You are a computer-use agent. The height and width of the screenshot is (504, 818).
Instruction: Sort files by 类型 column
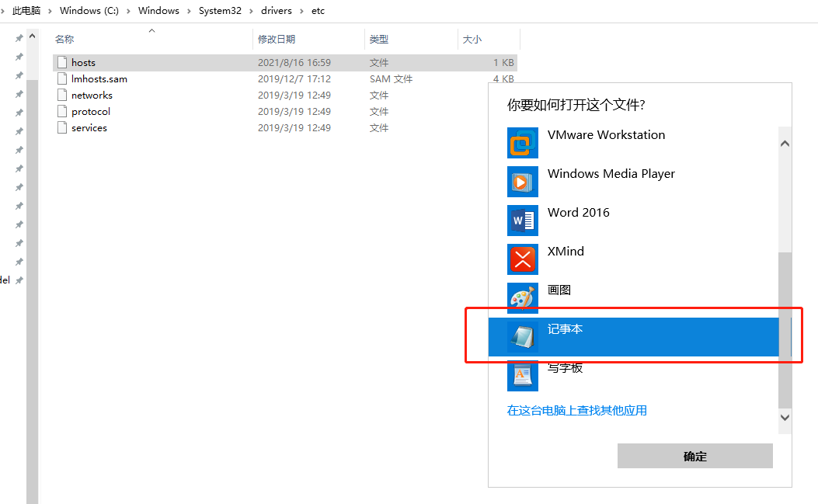coord(379,39)
